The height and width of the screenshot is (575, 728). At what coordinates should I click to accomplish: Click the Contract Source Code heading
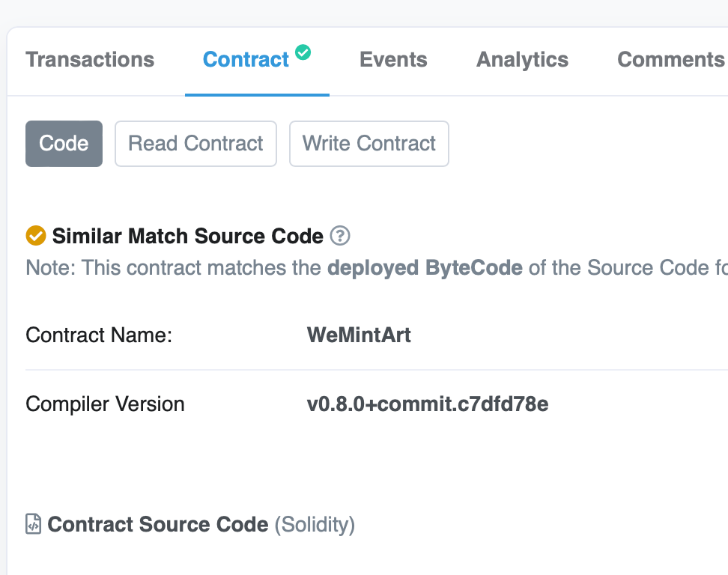(157, 524)
